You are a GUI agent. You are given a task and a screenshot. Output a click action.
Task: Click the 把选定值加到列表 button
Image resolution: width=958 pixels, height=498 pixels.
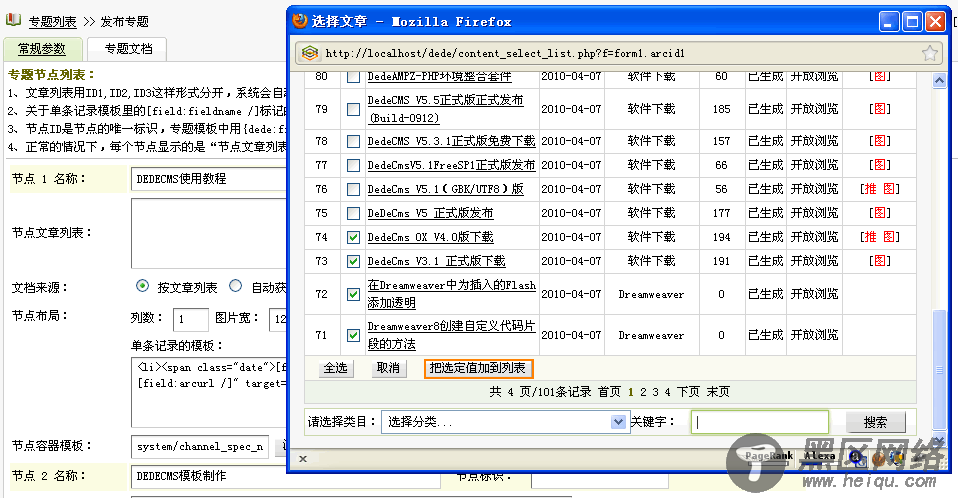478,368
